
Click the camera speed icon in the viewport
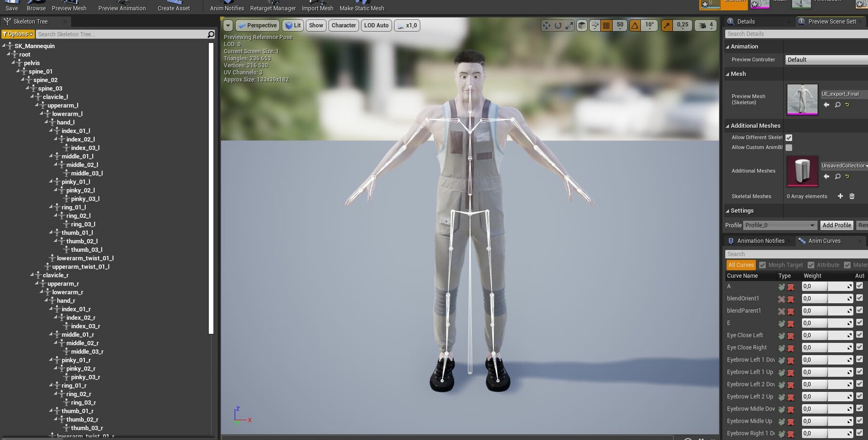[702, 25]
